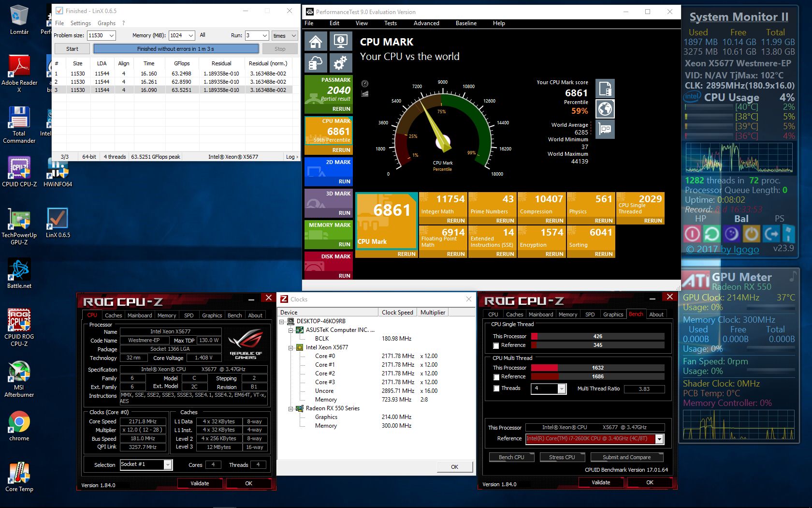Select LinX result row 2 with 62.8590 GFlops
This screenshot has height=508, width=812.
pyautogui.click(x=172, y=82)
